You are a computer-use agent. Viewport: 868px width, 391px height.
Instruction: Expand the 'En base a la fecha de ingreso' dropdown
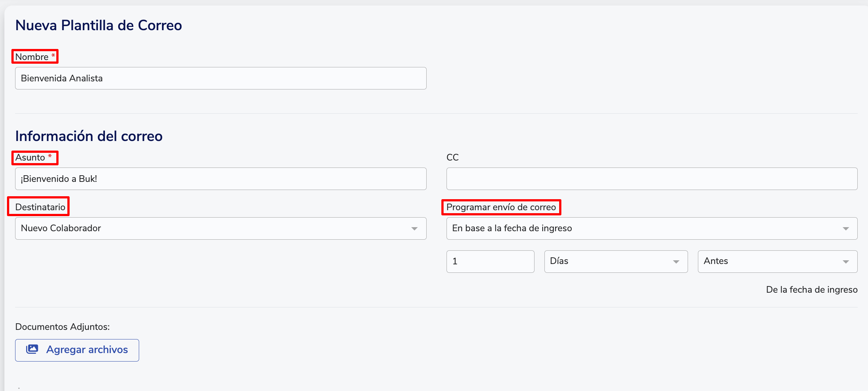(652, 228)
